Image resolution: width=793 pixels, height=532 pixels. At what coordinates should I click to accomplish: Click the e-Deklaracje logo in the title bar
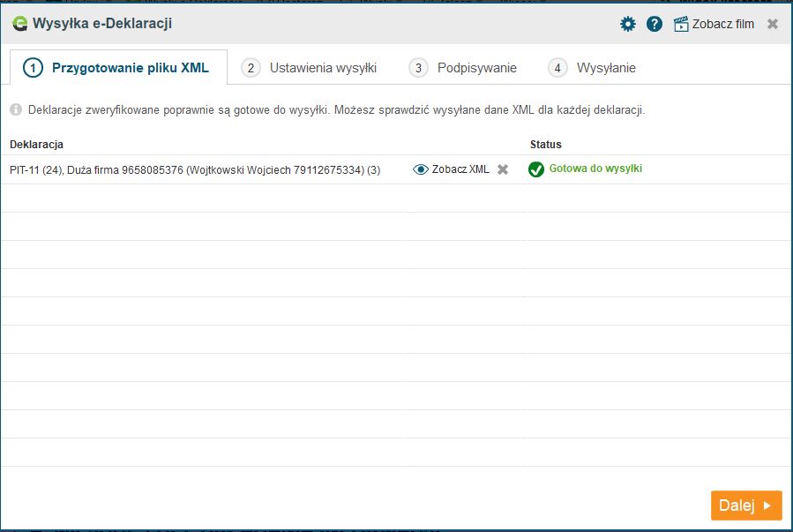click(x=19, y=23)
